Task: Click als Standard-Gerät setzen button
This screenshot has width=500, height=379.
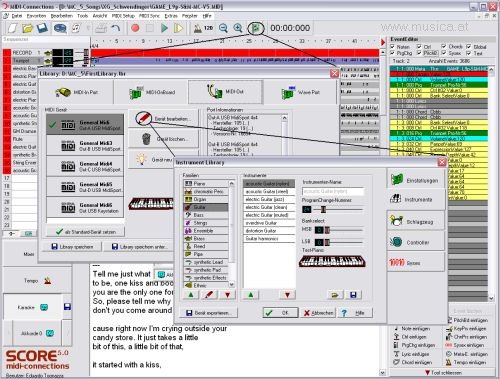Action: 86,232
